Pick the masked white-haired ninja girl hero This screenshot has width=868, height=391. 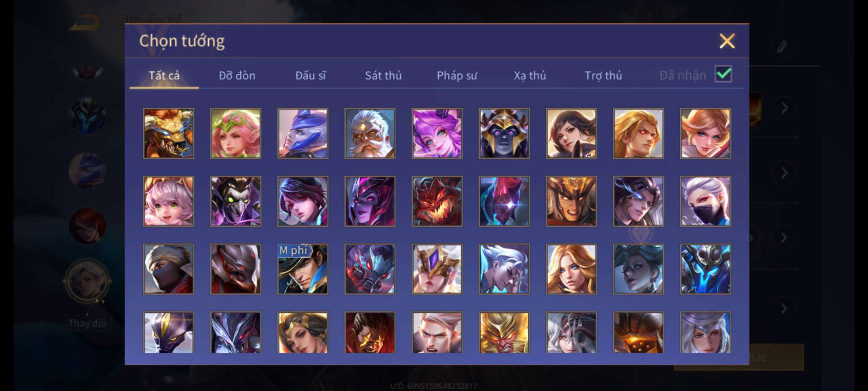(706, 201)
